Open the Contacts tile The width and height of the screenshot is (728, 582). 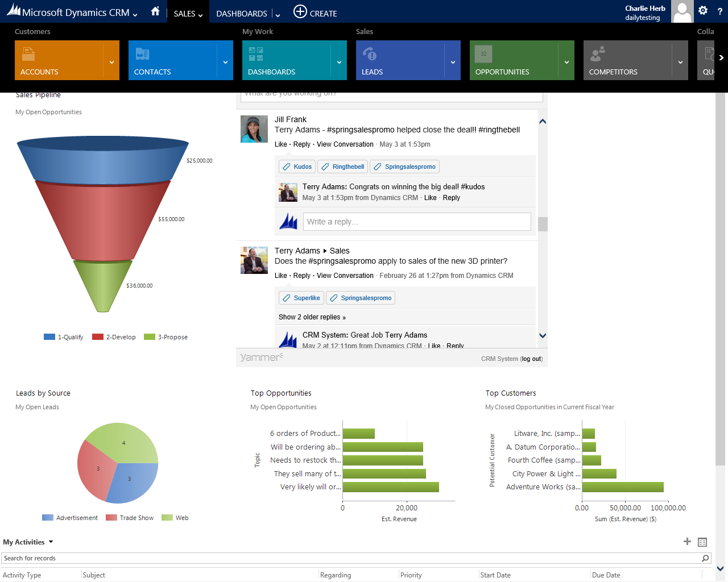click(x=173, y=60)
